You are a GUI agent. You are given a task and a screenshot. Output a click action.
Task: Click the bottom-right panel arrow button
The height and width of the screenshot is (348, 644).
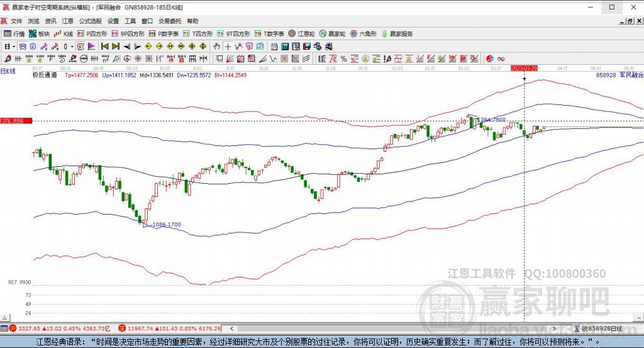click(639, 318)
